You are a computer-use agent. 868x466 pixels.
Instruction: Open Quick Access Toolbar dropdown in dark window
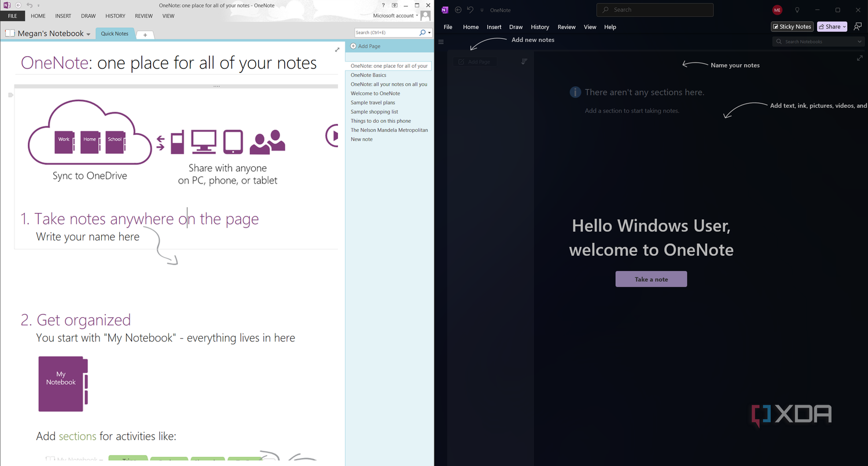tap(481, 10)
